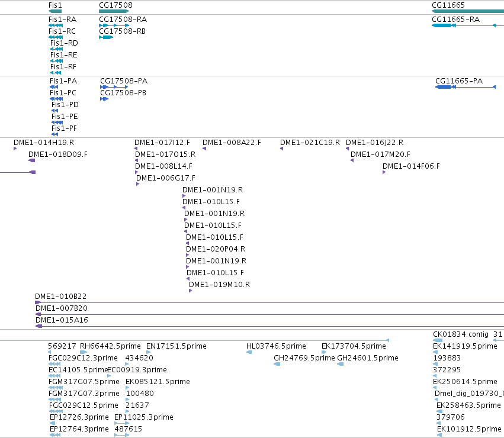
Task: Open EST EN17151.5prime
Action: pyautogui.click(x=176, y=346)
